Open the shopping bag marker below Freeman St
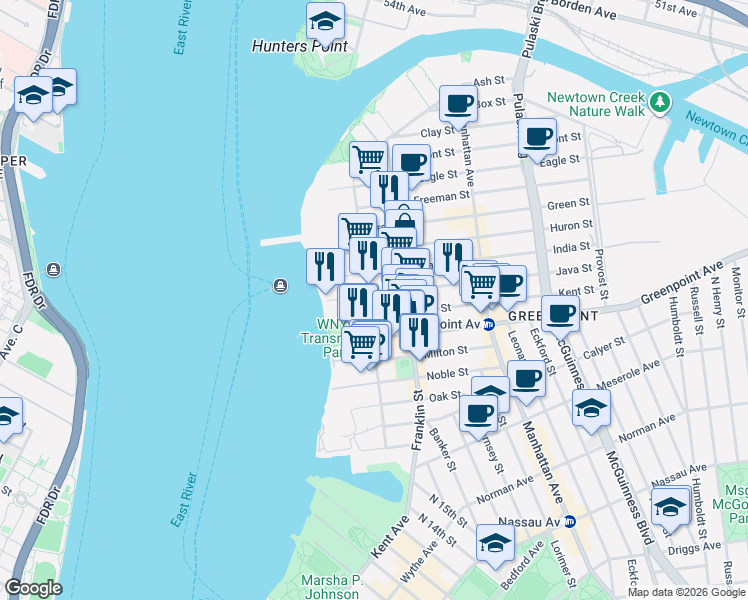The width and height of the screenshot is (748, 600). [x=404, y=224]
